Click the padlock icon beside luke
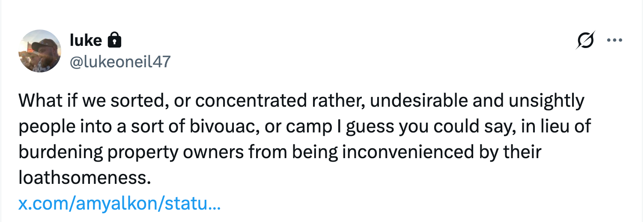 coord(114,41)
